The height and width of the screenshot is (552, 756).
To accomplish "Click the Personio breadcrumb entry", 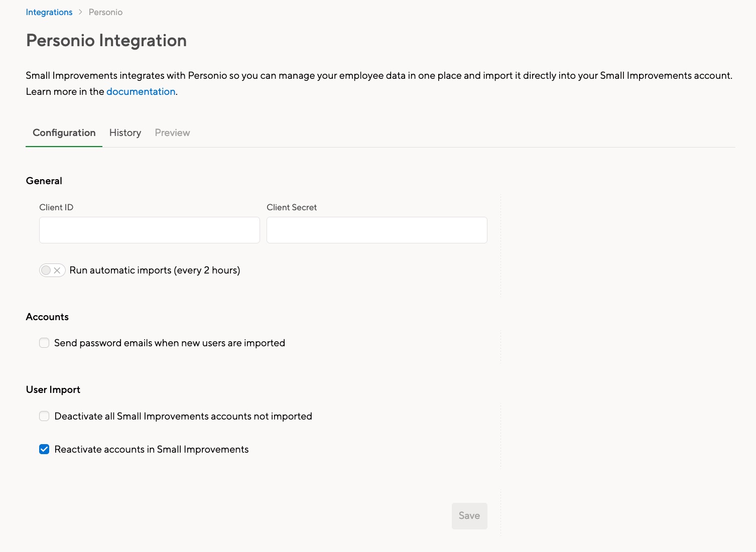I will (x=105, y=12).
